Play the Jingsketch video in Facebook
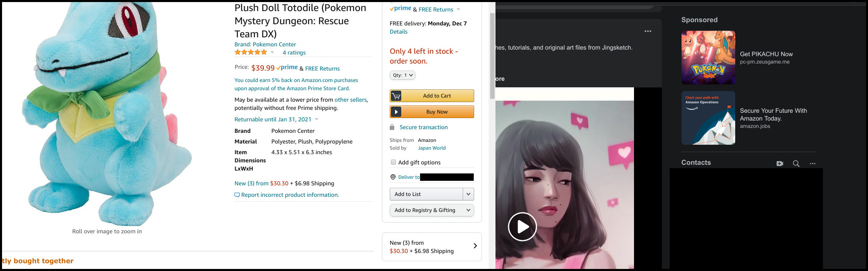 point(522,227)
